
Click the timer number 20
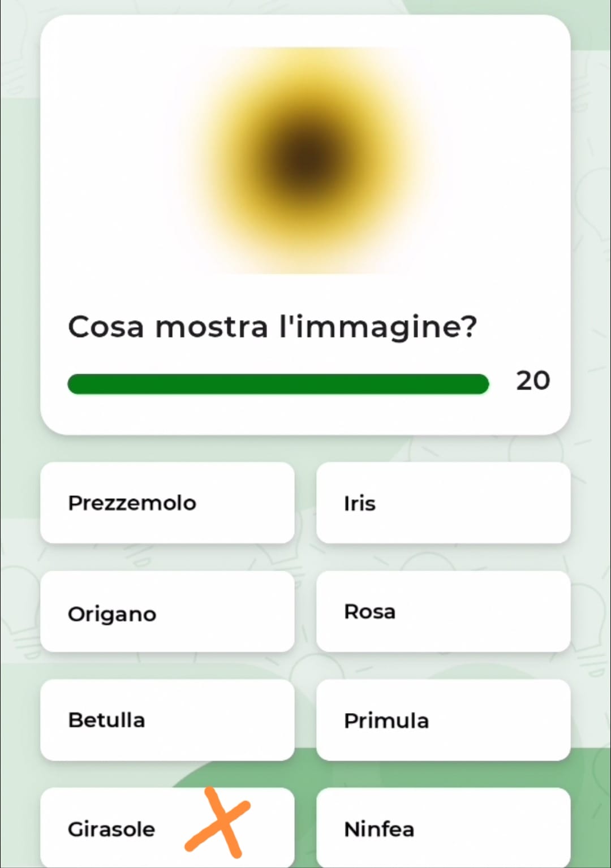(532, 381)
